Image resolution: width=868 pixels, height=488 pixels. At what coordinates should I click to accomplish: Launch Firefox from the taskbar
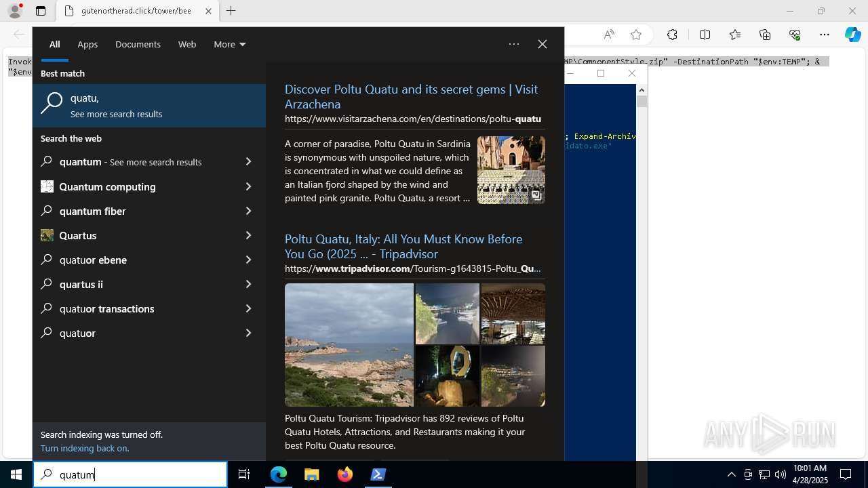click(345, 474)
